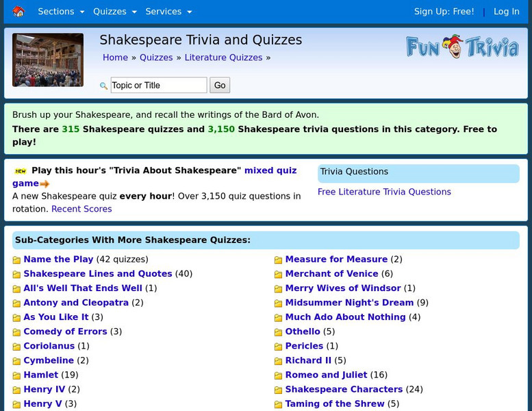The height and width of the screenshot is (411, 532).
Task: Click folder icon beside Measure for Measure
Action: 278,260
